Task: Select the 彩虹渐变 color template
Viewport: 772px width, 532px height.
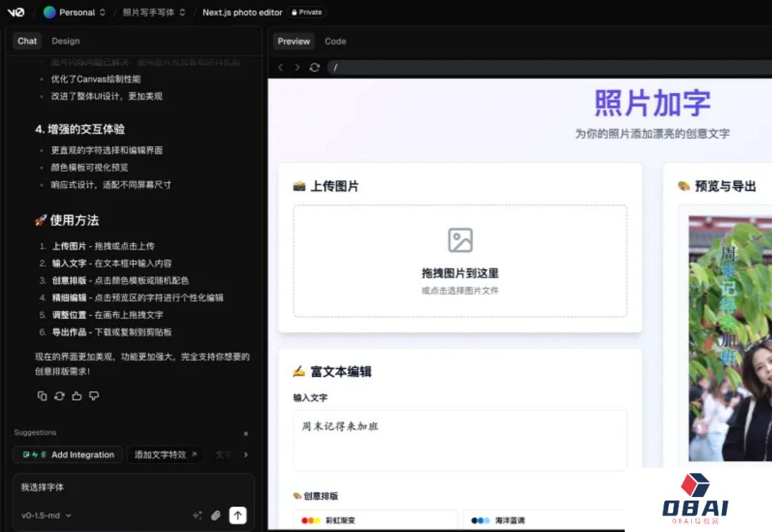Action: point(375,520)
